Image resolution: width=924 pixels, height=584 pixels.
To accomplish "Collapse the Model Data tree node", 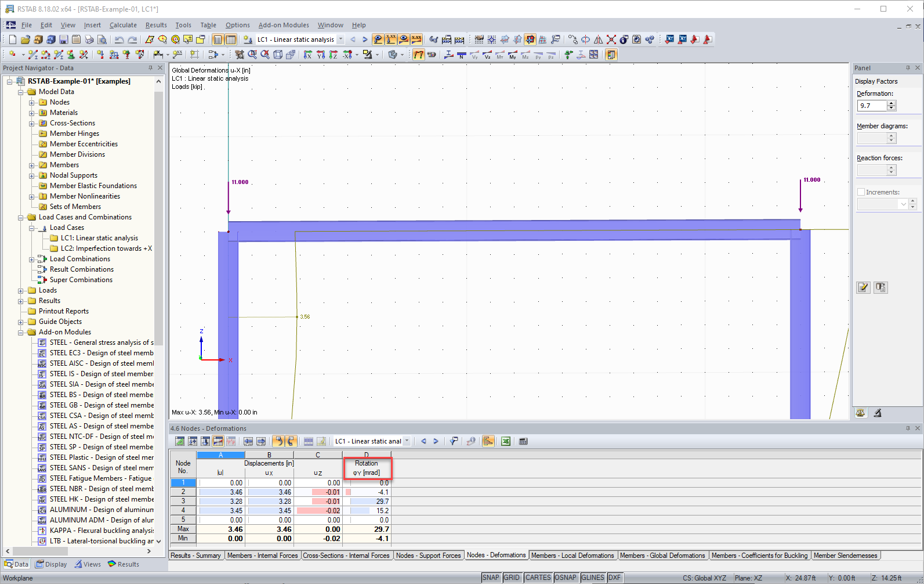I will (x=21, y=92).
